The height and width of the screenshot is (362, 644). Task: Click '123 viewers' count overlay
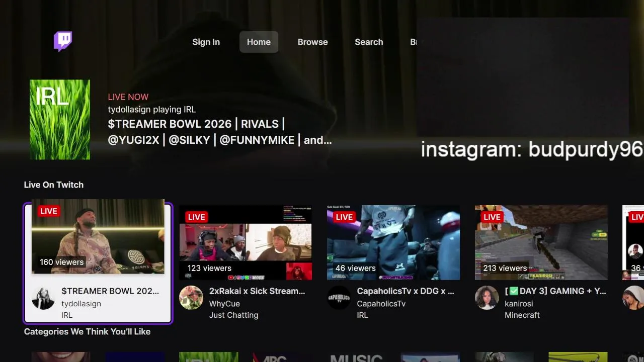click(209, 268)
